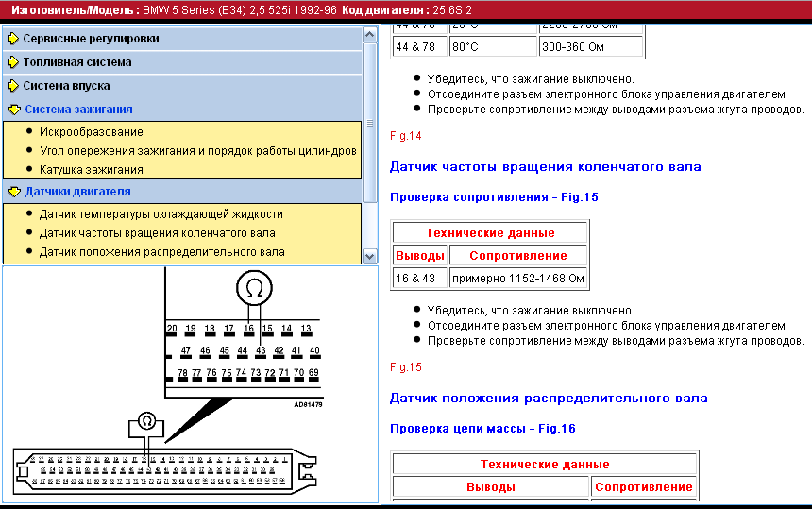
Task: Click Сопротивление header in Fig.15 table
Action: click(x=517, y=256)
